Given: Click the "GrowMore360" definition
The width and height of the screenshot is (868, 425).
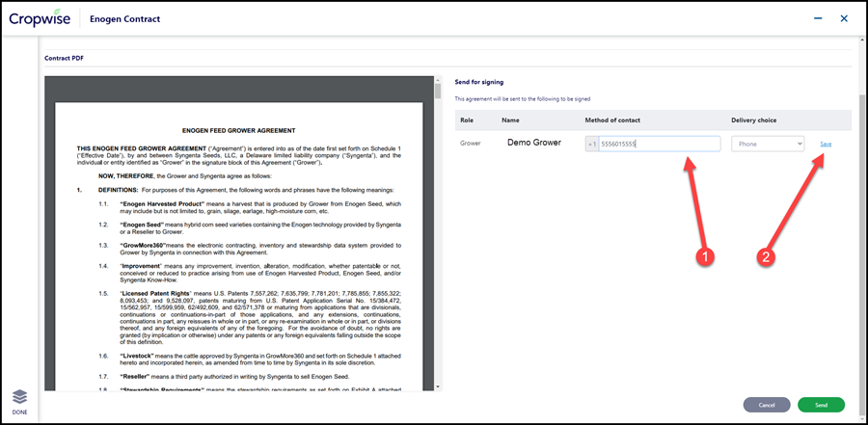Looking at the screenshot, I should click(x=260, y=249).
